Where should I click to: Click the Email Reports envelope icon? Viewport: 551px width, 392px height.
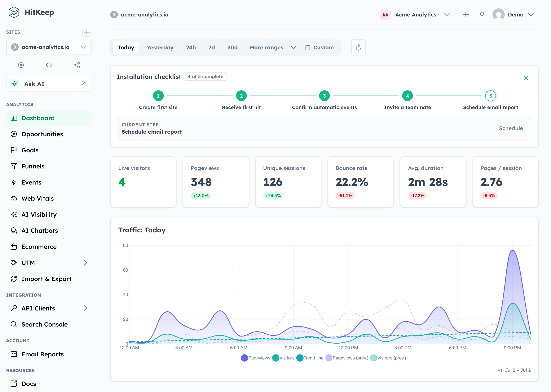(14, 354)
